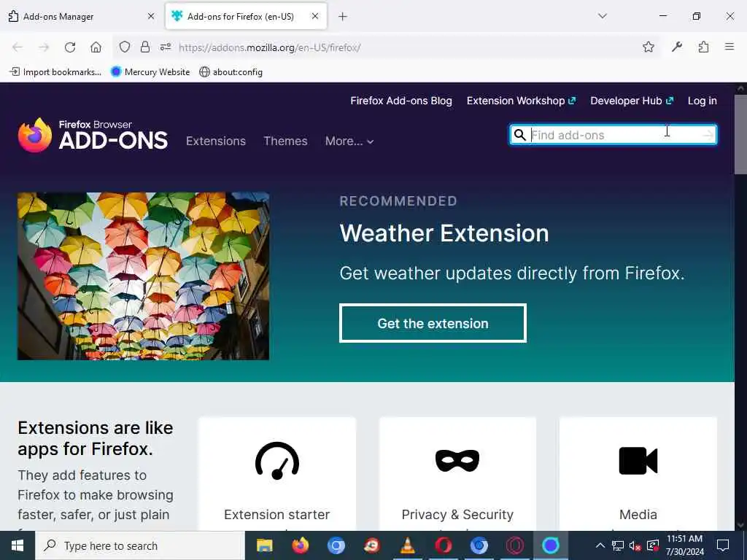Open the Extension starter category card

pos(276,474)
